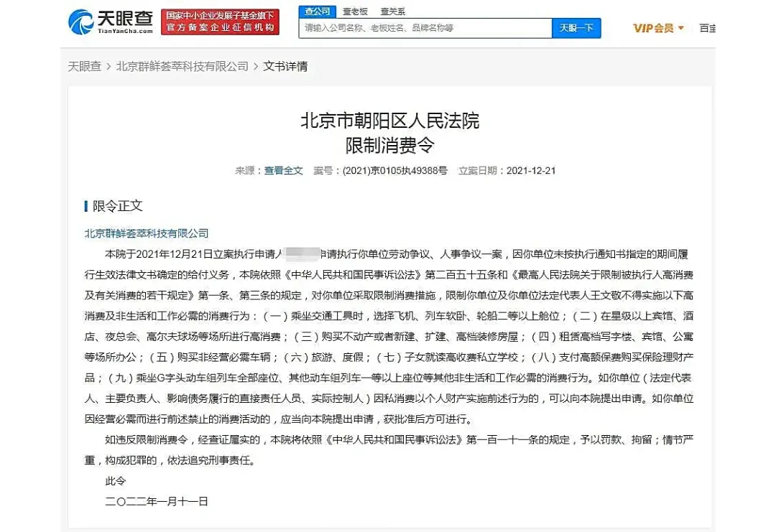Click the 此令 closing line

(115, 481)
